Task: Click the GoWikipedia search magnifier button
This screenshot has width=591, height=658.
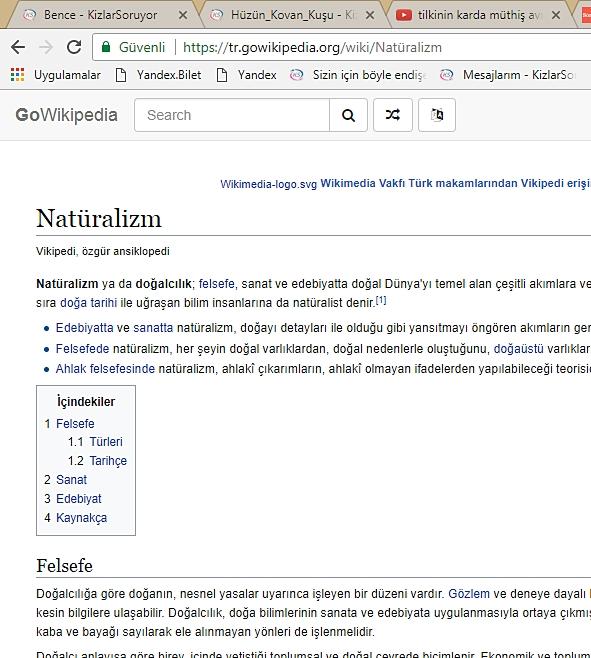Action: click(x=348, y=115)
